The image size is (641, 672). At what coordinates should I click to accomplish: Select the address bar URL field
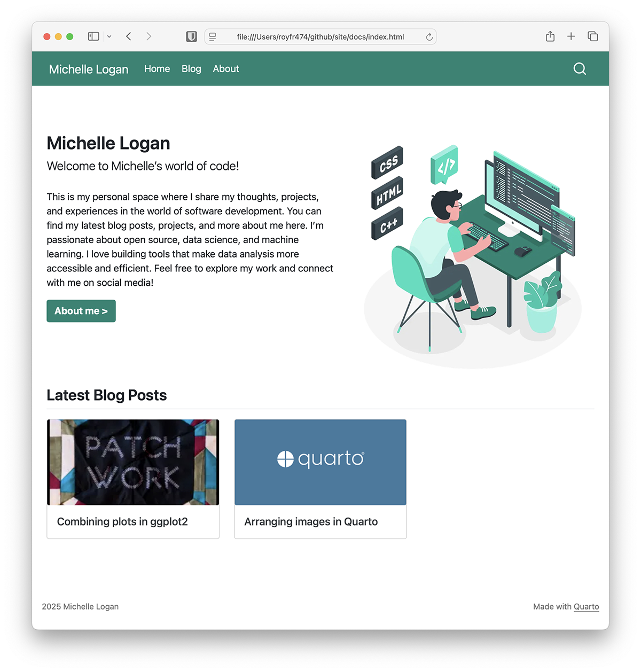[320, 37]
